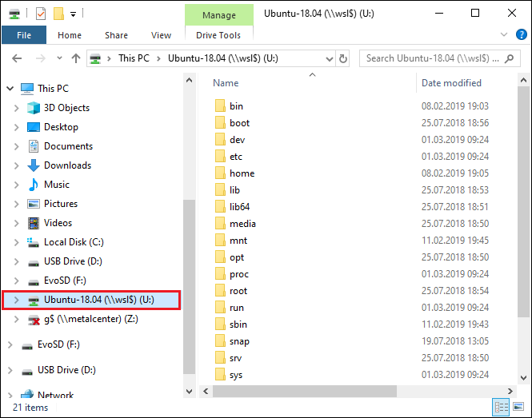Click the sys folder name
Viewport: 532px width, 418px height.
pyautogui.click(x=236, y=375)
